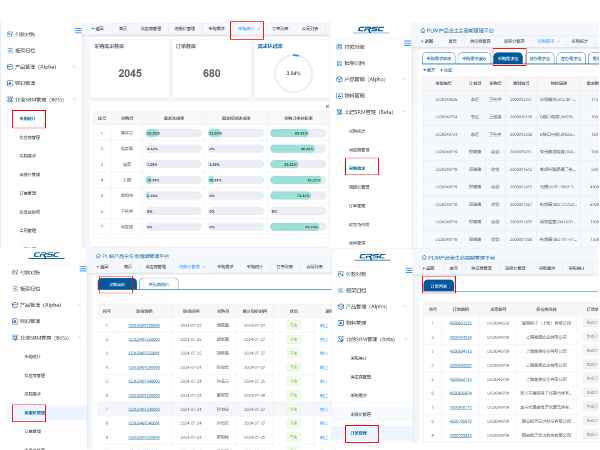
Task: Click the 展开 expand toggle above the purchase demand table
Action: tap(429, 70)
